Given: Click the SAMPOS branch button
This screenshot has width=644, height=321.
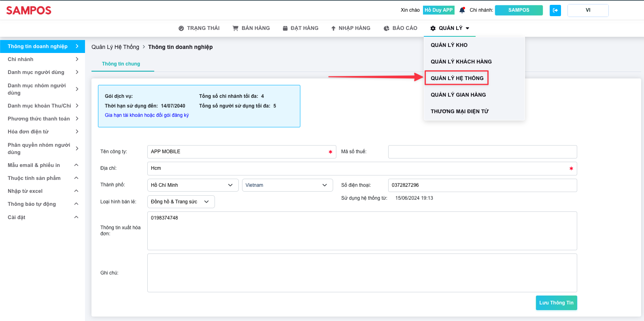Looking at the screenshot, I should click(x=519, y=10).
